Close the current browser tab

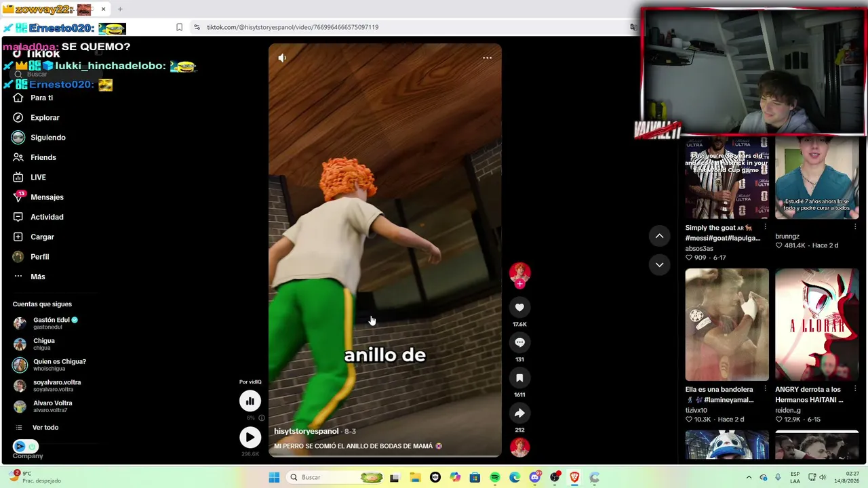click(x=103, y=9)
